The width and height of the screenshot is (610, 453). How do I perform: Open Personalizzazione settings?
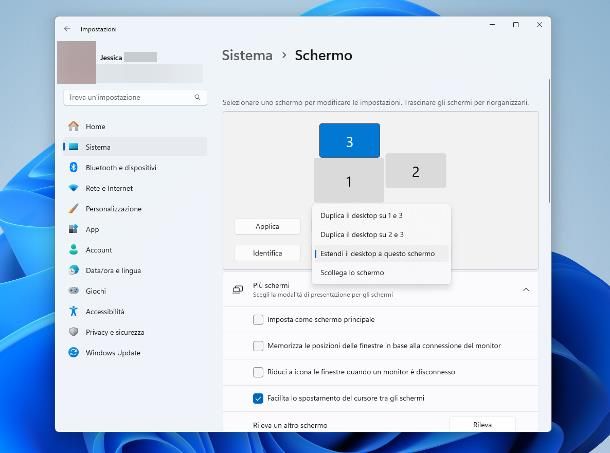[135, 209]
